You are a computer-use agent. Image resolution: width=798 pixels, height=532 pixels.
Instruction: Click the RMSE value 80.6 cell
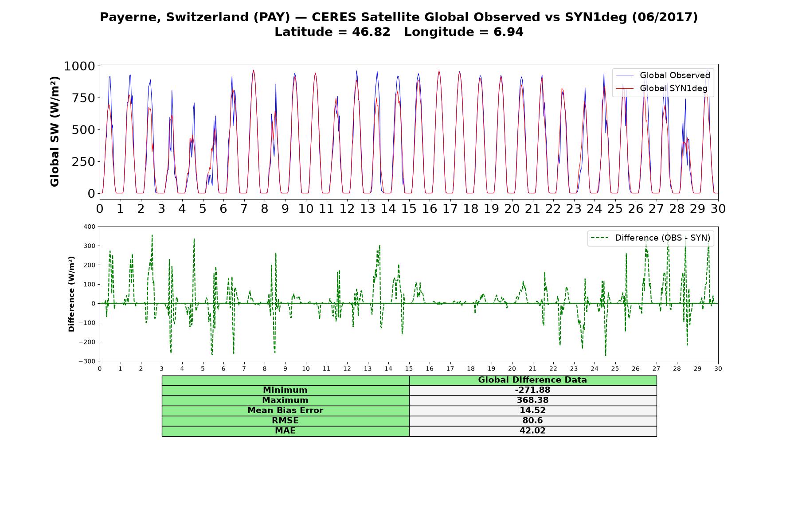(x=532, y=421)
